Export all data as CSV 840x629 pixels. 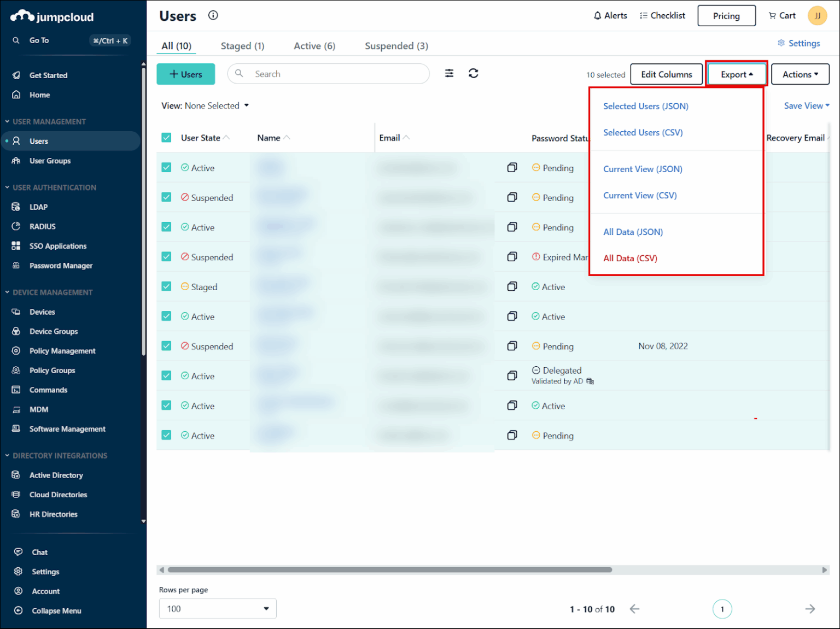pyautogui.click(x=630, y=258)
